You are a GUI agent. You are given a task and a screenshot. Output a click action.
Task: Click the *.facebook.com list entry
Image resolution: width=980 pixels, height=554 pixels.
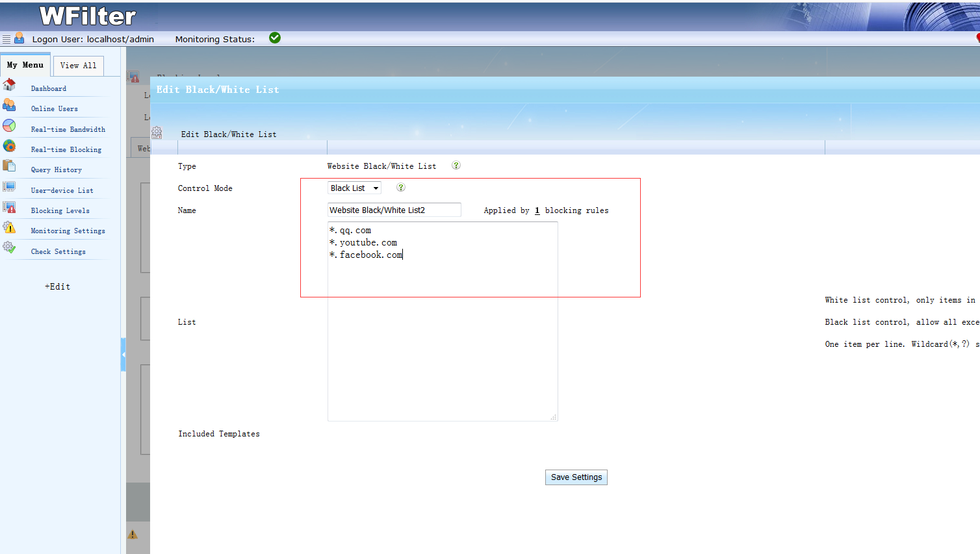point(366,255)
